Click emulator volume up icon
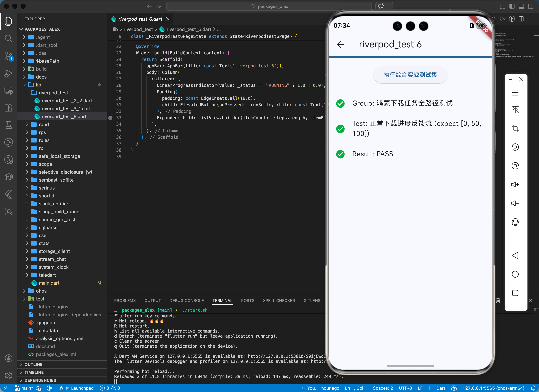Screen dimensions: 539x392 (515, 184)
